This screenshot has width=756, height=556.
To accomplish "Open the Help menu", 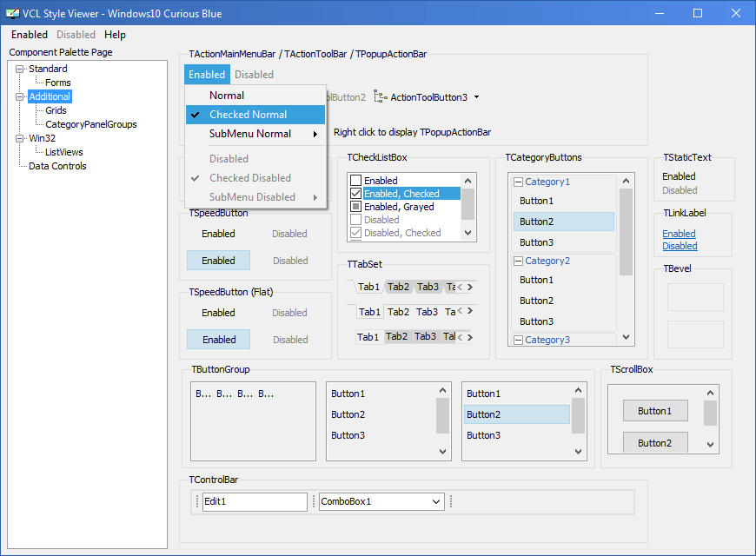I will (115, 35).
